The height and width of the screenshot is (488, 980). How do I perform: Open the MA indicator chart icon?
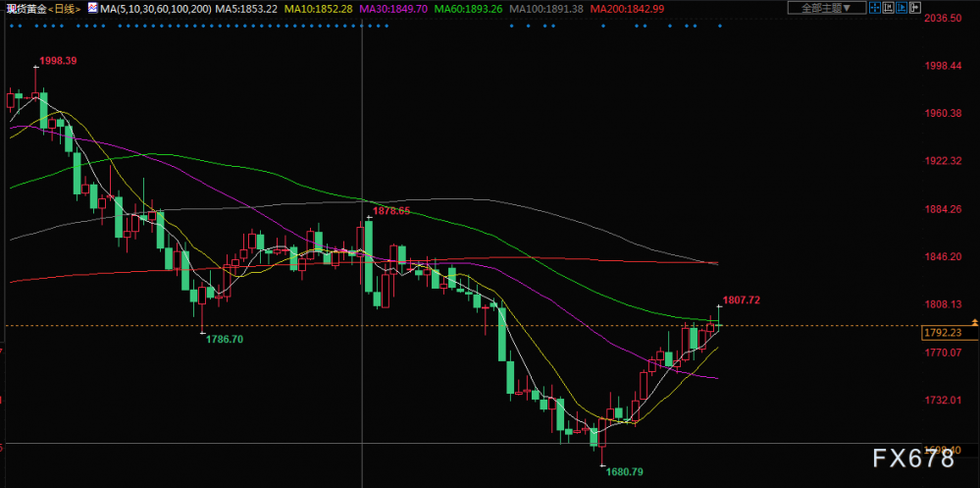[x=92, y=8]
